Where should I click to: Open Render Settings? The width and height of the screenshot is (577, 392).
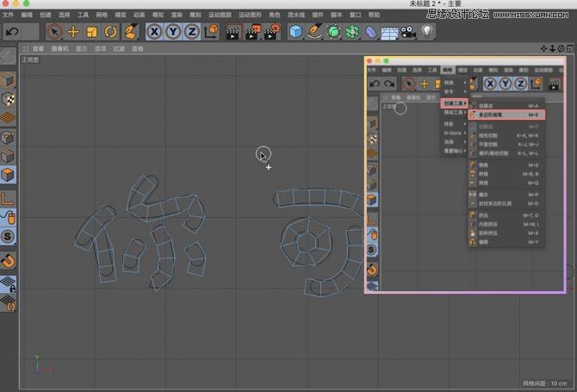click(x=272, y=33)
